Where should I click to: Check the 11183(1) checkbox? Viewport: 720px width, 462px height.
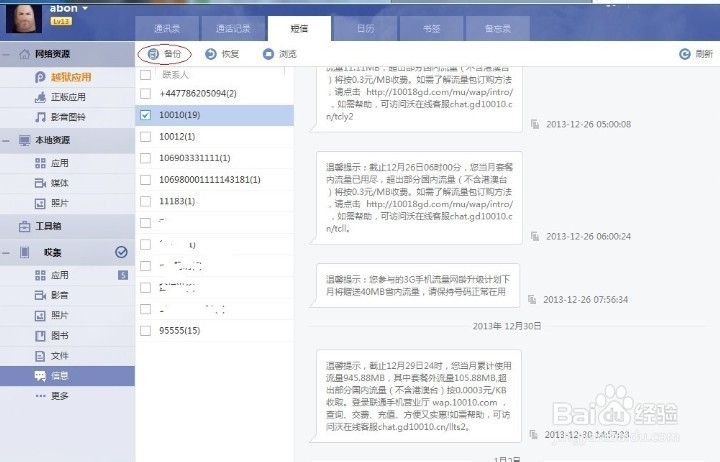pos(146,202)
